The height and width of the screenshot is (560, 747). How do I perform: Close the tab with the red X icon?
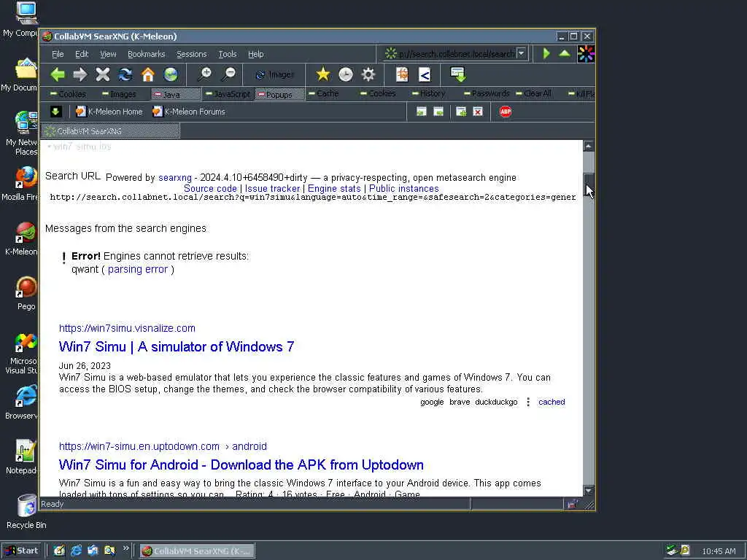(x=478, y=112)
